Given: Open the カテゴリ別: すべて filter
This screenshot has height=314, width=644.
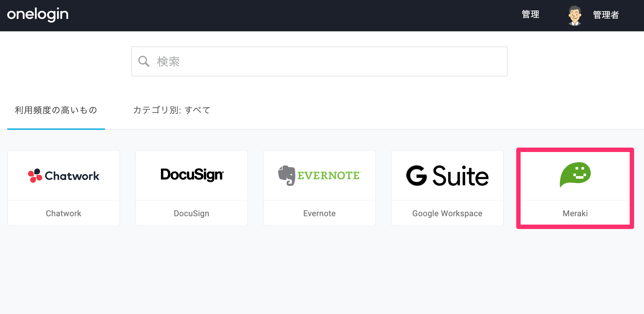Looking at the screenshot, I should click(172, 110).
